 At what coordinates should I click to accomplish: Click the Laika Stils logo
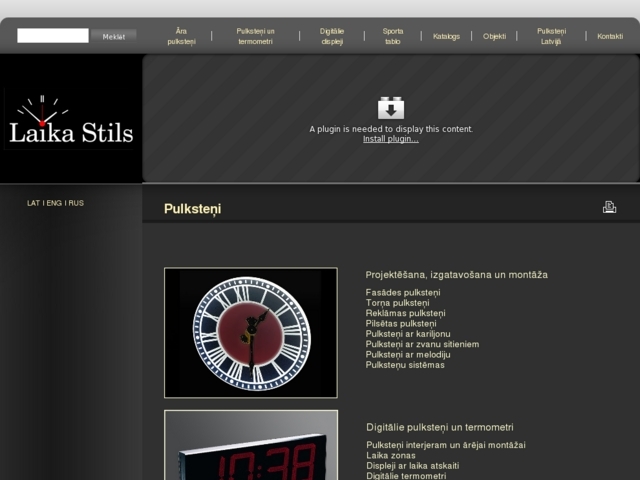click(71, 119)
